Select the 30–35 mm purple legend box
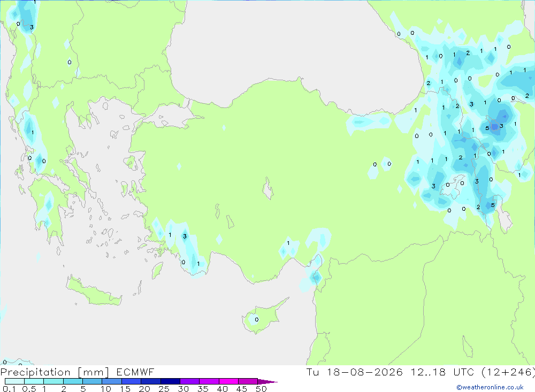535x392 pixels. pyautogui.click(x=189, y=381)
